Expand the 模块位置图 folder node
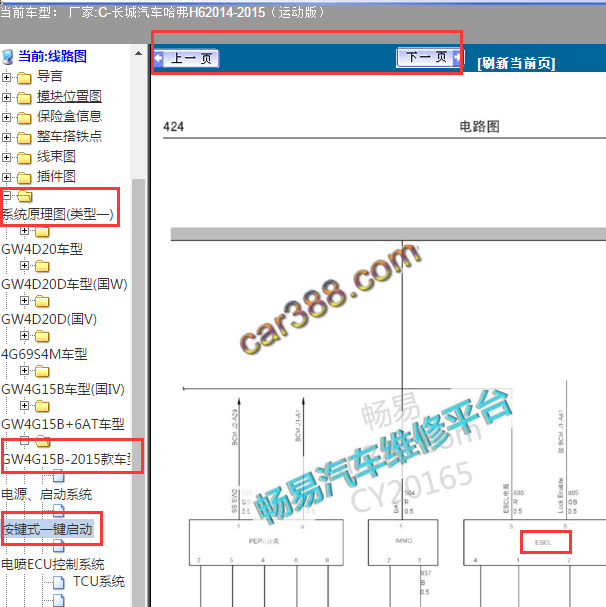Screen dimensions: 606x607 click(x=6, y=97)
